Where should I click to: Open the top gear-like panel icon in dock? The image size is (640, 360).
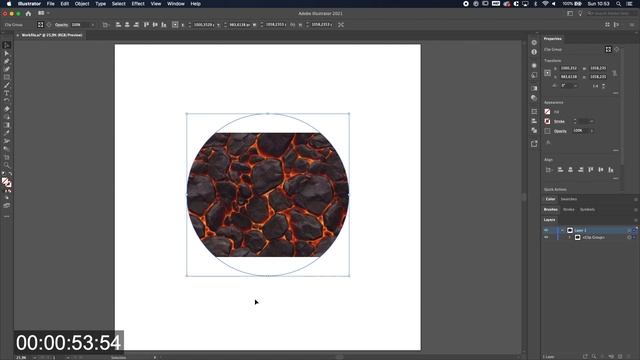point(534,42)
